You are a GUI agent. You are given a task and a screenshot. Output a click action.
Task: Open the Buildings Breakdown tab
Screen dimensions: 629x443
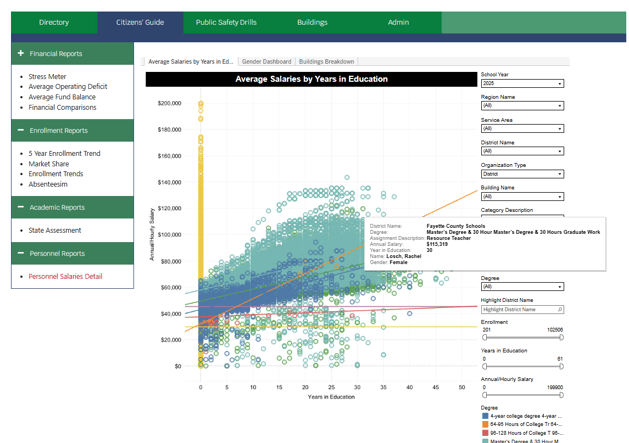pyautogui.click(x=327, y=62)
